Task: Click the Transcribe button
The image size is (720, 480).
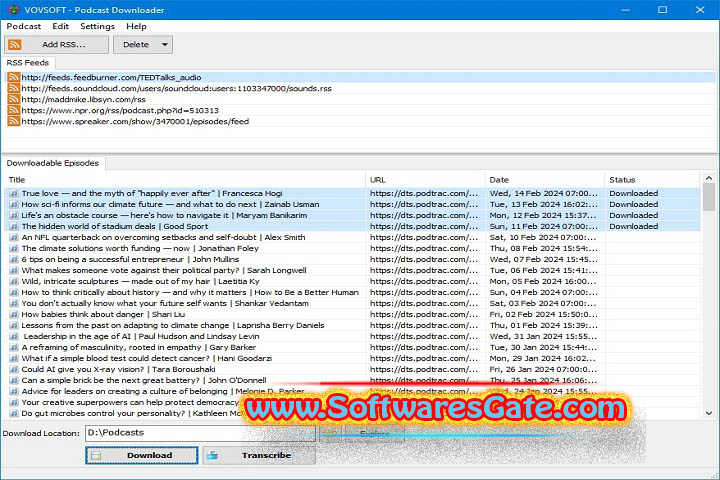Action: click(259, 455)
